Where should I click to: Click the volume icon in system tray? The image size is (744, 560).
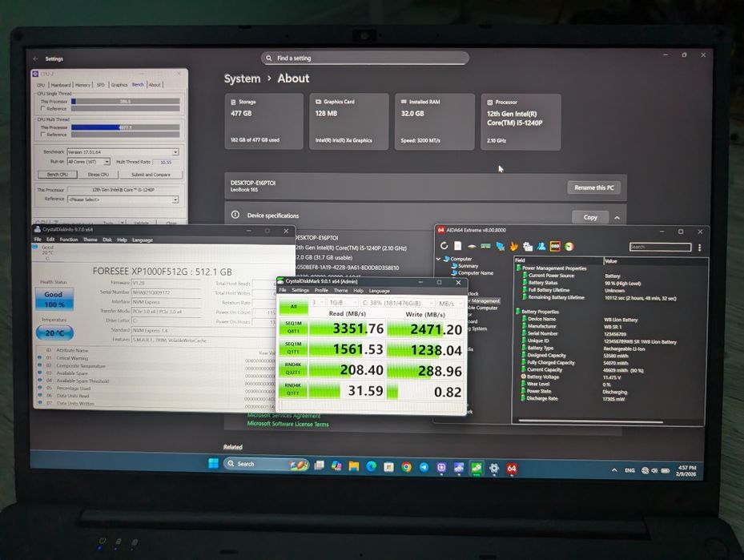pos(654,470)
